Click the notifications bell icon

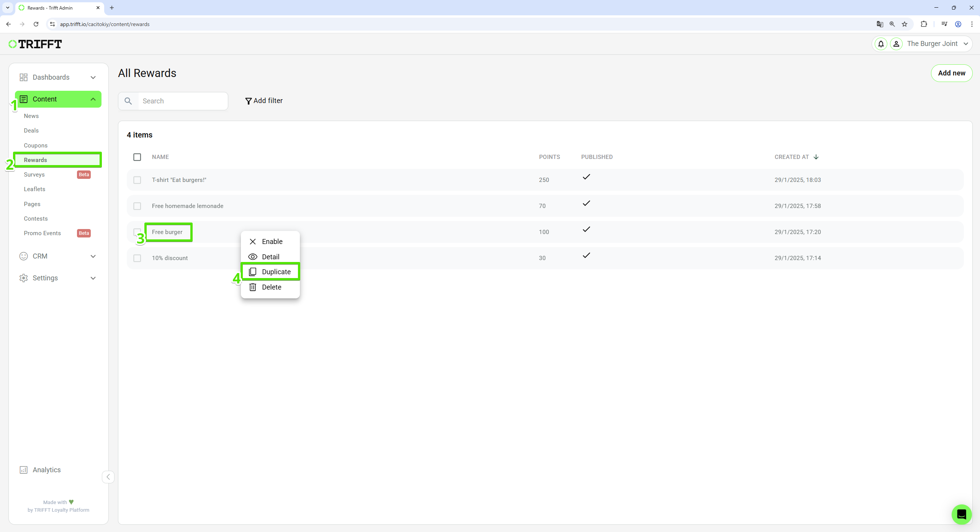[x=881, y=44]
